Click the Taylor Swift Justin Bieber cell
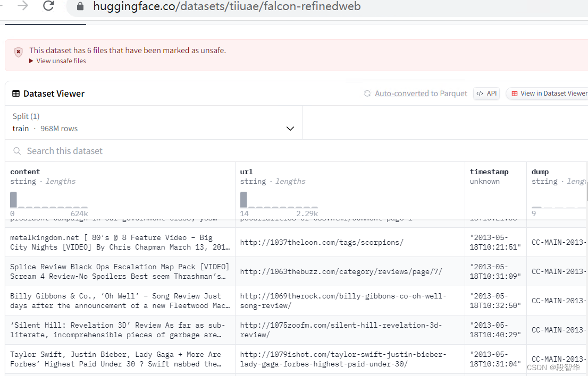 120,359
